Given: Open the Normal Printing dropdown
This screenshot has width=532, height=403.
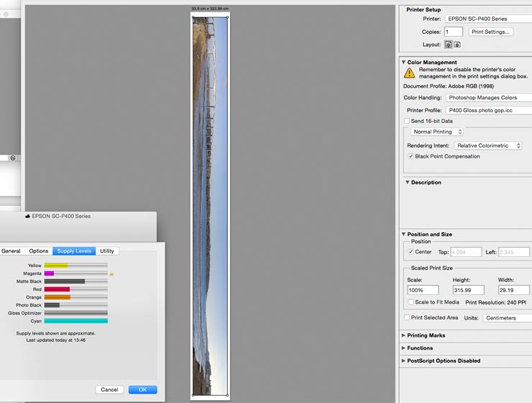Looking at the screenshot, I should point(437,132).
